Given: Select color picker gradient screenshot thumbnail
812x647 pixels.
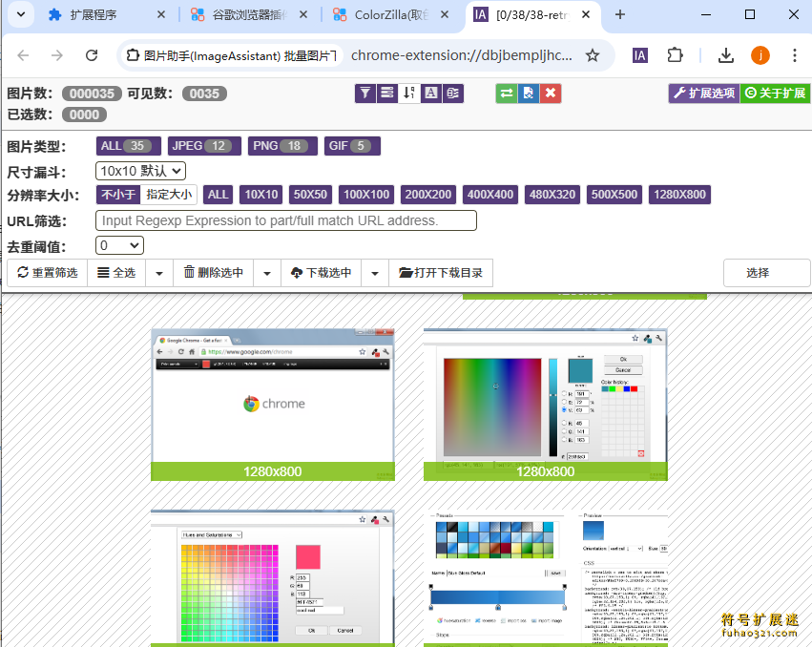Looking at the screenshot, I should (545, 404).
